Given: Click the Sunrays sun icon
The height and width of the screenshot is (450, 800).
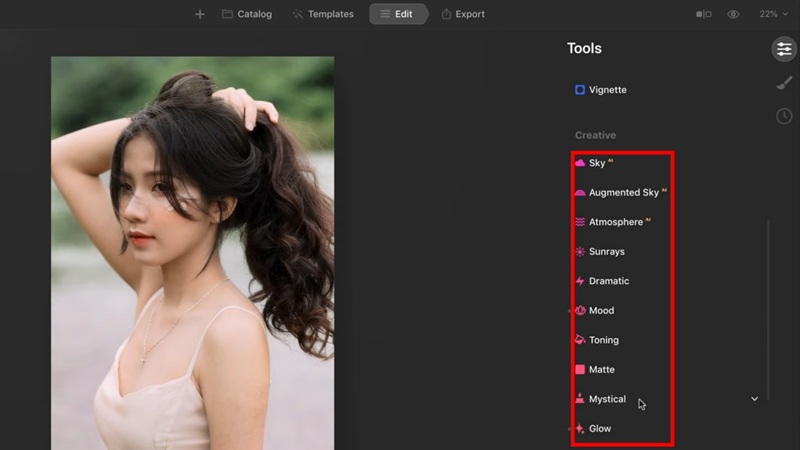Looking at the screenshot, I should click(x=580, y=252).
